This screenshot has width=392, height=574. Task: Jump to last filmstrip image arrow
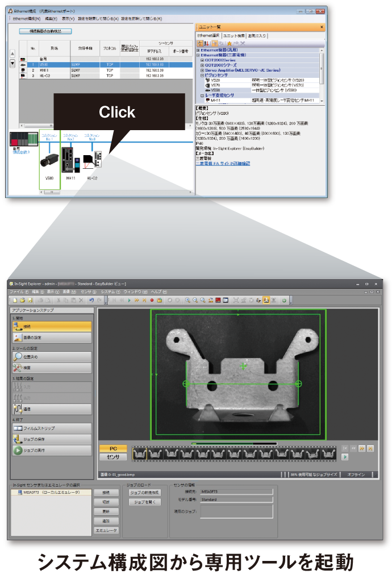[370, 448]
